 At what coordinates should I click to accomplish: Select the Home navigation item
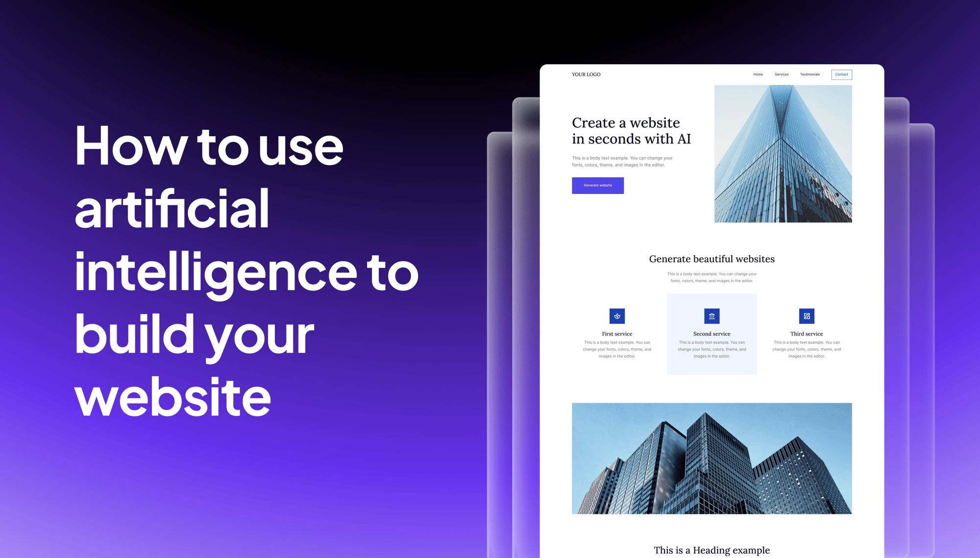(759, 74)
